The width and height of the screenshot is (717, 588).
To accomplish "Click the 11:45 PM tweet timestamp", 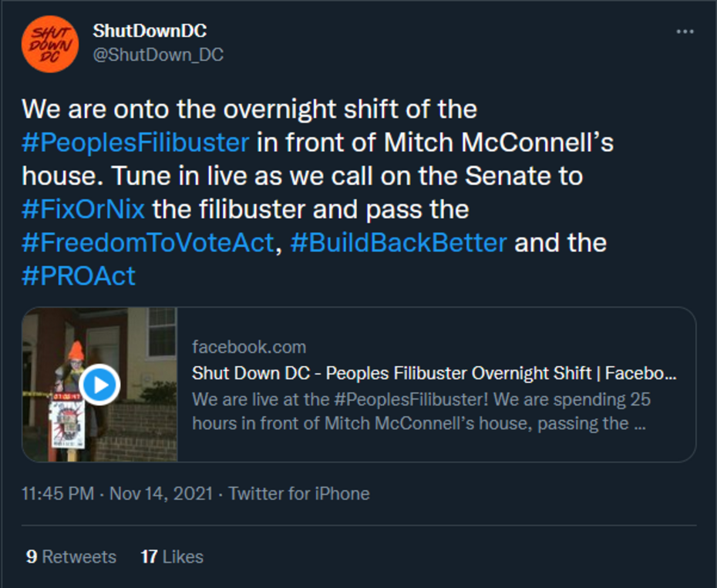I will tap(59, 493).
